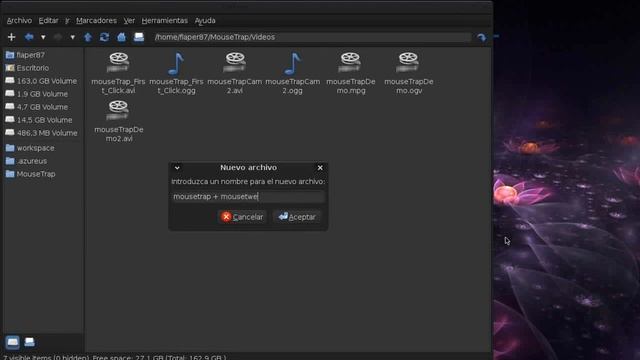Select the mouseTrapCam2.ogg audio file
The height and width of the screenshot is (360, 640).
(x=293, y=73)
